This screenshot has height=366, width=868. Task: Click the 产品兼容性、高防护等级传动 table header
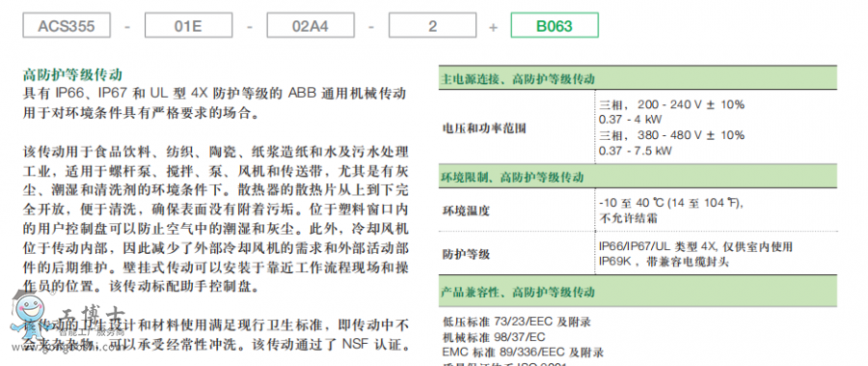point(637,292)
